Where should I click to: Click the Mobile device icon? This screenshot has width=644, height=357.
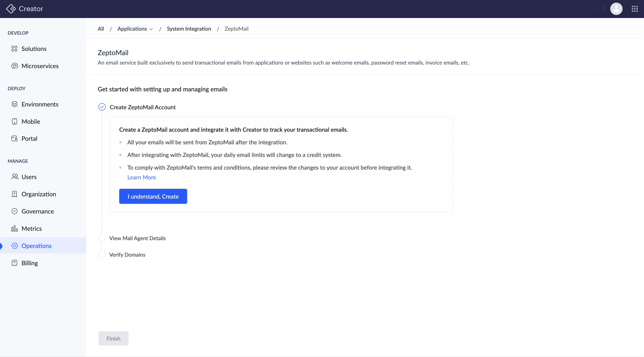[15, 121]
